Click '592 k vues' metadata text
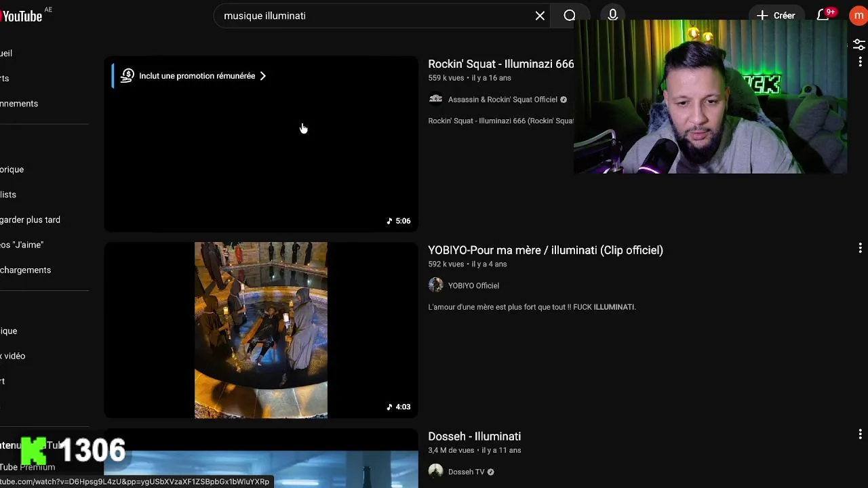Screen dimensions: 868x488 tap(446, 264)
